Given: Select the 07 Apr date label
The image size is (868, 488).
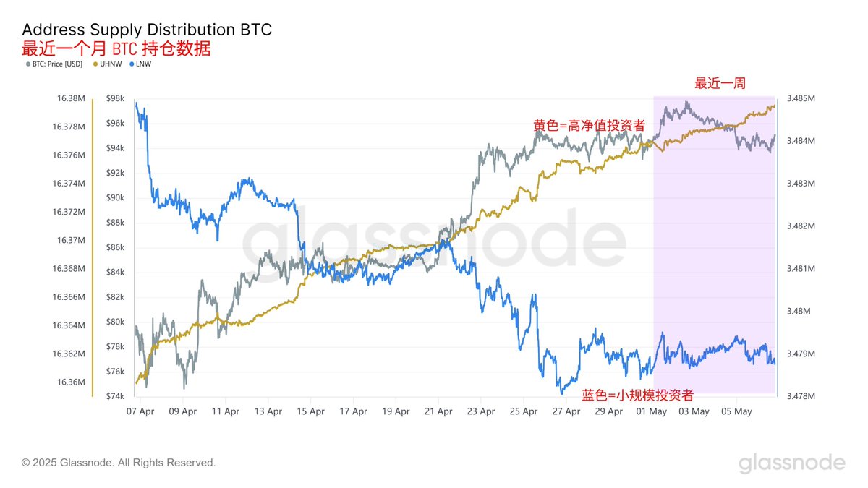Looking at the screenshot, I should 140,411.
